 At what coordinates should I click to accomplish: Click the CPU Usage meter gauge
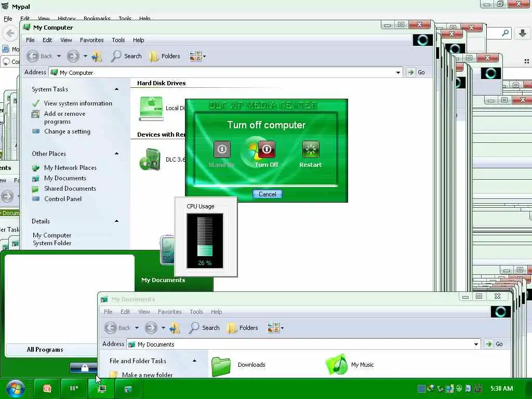tap(205, 240)
